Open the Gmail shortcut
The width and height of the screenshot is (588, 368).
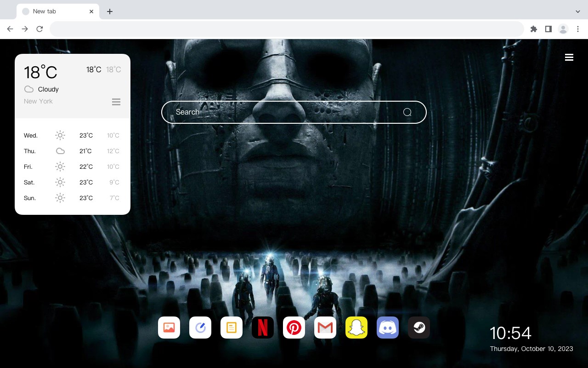pyautogui.click(x=325, y=328)
